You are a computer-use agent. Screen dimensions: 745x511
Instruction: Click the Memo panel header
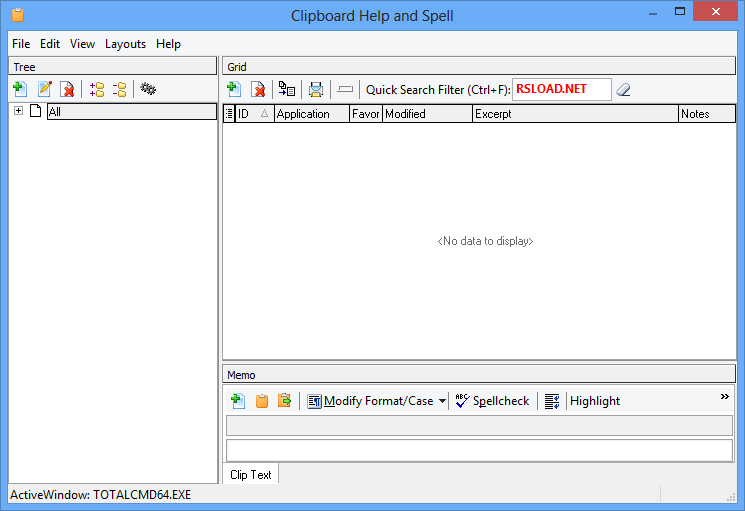point(479,374)
